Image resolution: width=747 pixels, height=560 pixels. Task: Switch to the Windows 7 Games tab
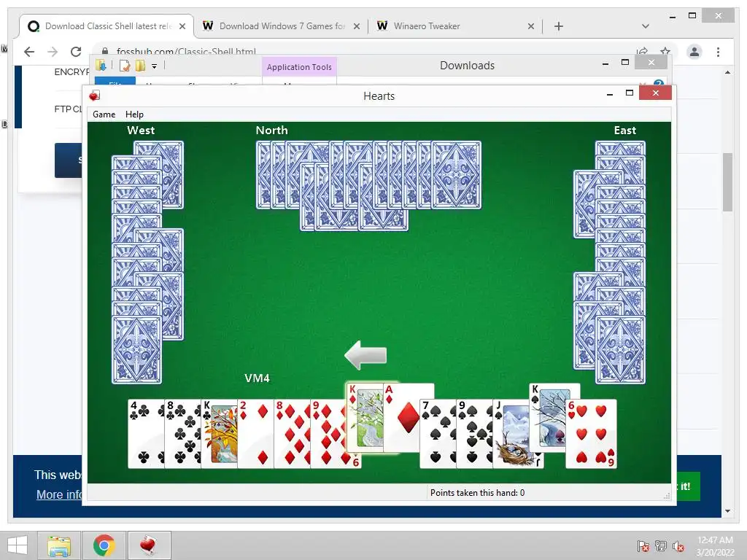[x=281, y=26]
